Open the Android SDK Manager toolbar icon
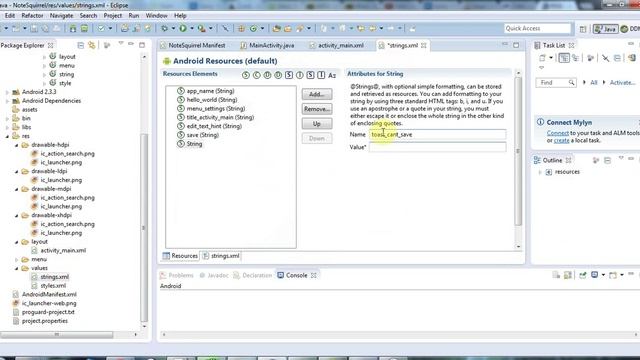Screen dimensions: 640x360 73,28
